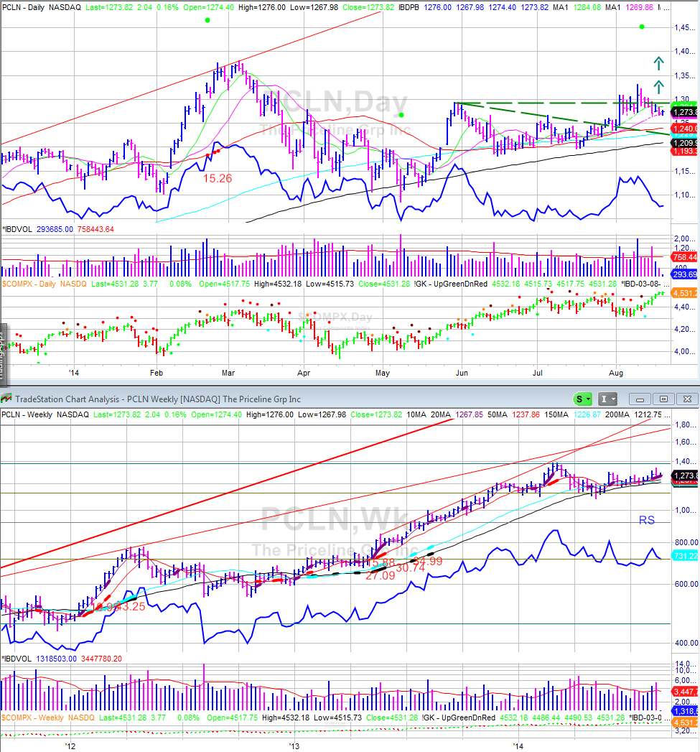700x752 pixels.
Task: Select the *IBDVOL 293685.00 label in daily chart
Action: (37, 229)
